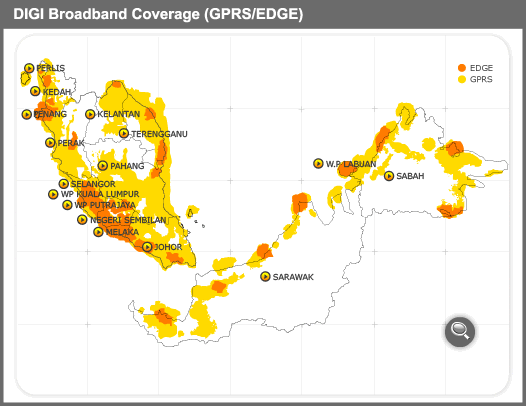Viewport: 526px width, 406px height.
Task: Click the arrow icon beside PENANG
Action: click(x=27, y=114)
